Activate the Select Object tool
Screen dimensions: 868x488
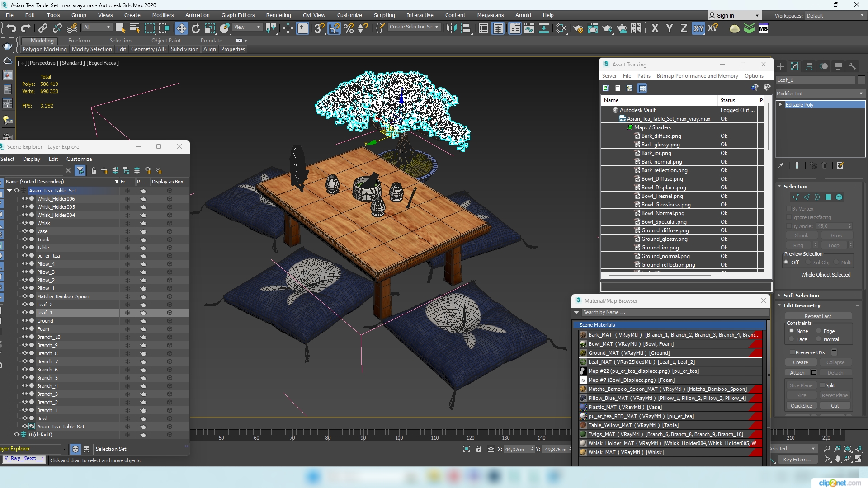[x=120, y=28]
